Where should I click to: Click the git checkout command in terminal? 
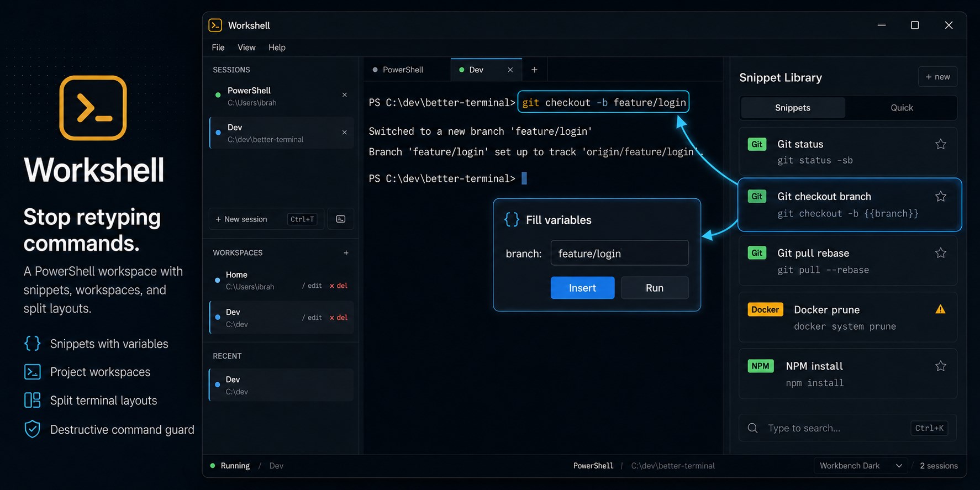[603, 102]
